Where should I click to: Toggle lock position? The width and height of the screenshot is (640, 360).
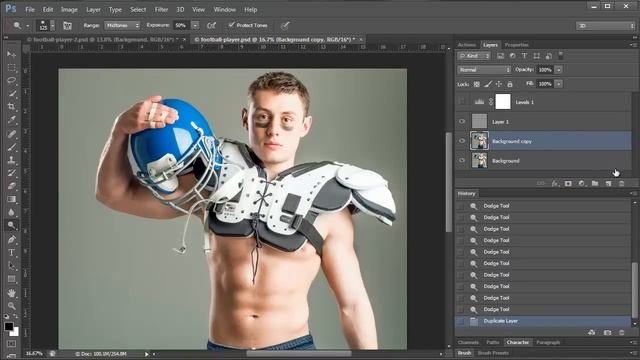499,84
